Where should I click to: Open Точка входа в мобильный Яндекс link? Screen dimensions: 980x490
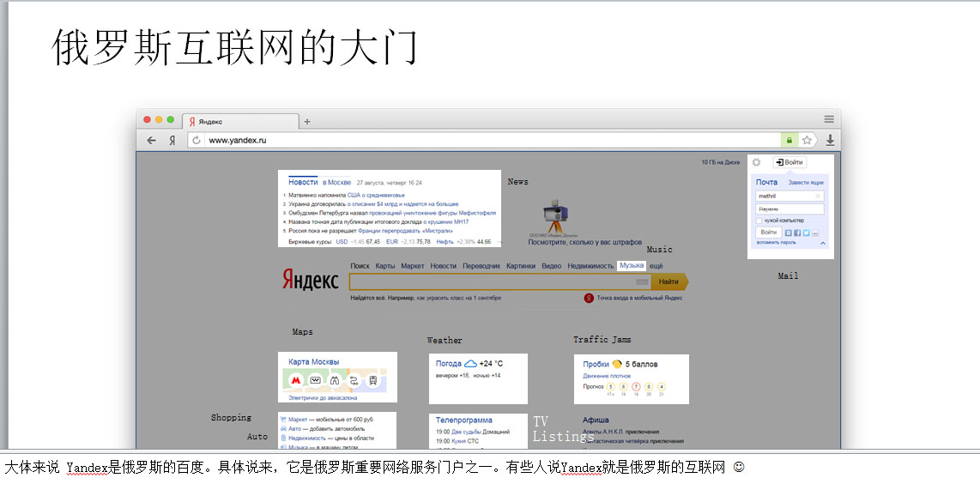point(639,298)
